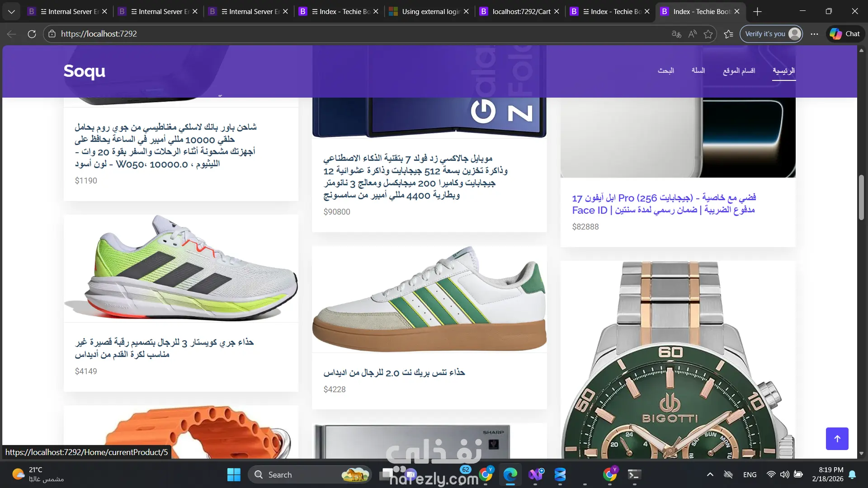The image size is (868, 488).
Task: Open the terminal app on the taskbar
Action: click(x=634, y=475)
